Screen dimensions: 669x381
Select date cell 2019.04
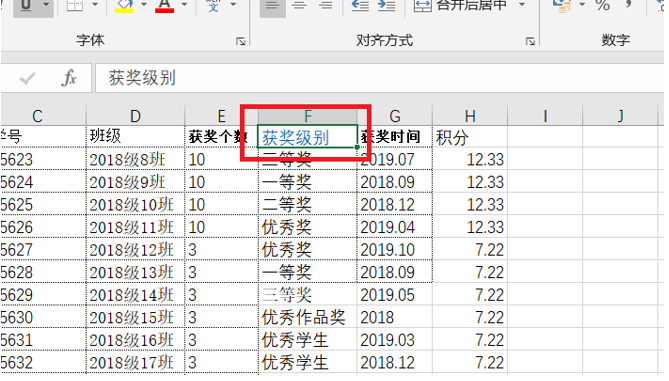tap(395, 227)
